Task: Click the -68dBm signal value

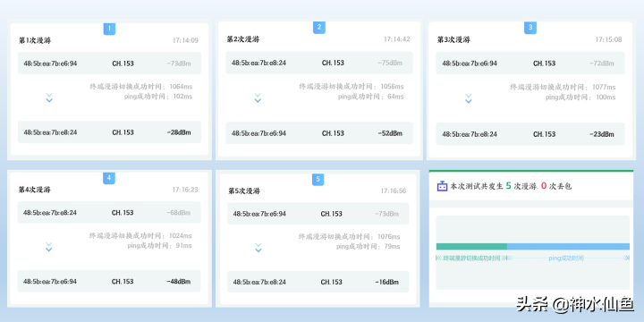Action: click(178, 212)
